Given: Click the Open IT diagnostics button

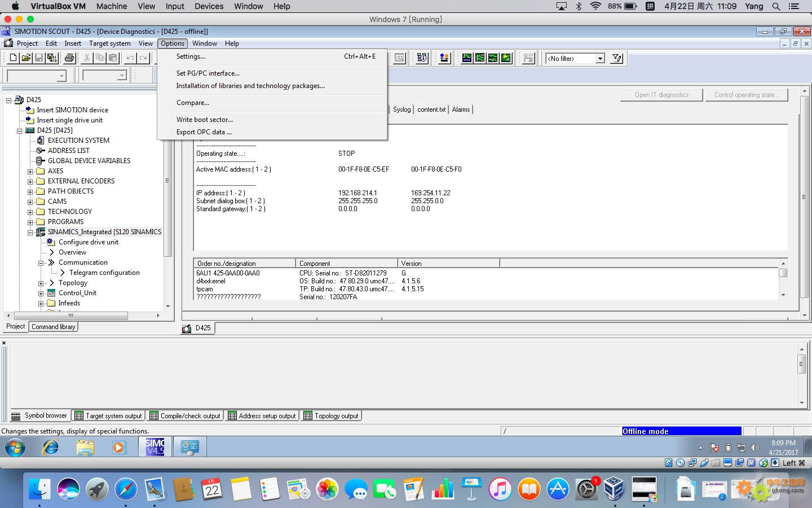Looking at the screenshot, I should click(x=662, y=95).
